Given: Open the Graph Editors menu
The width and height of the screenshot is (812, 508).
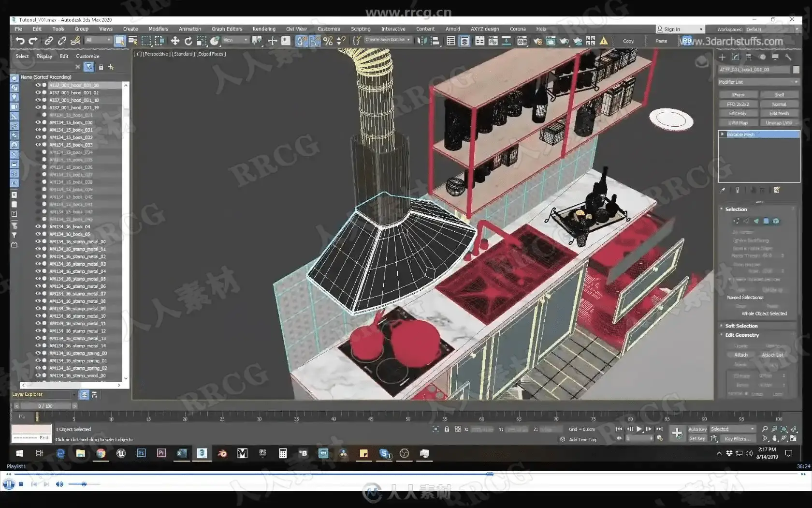Looking at the screenshot, I should (227, 29).
